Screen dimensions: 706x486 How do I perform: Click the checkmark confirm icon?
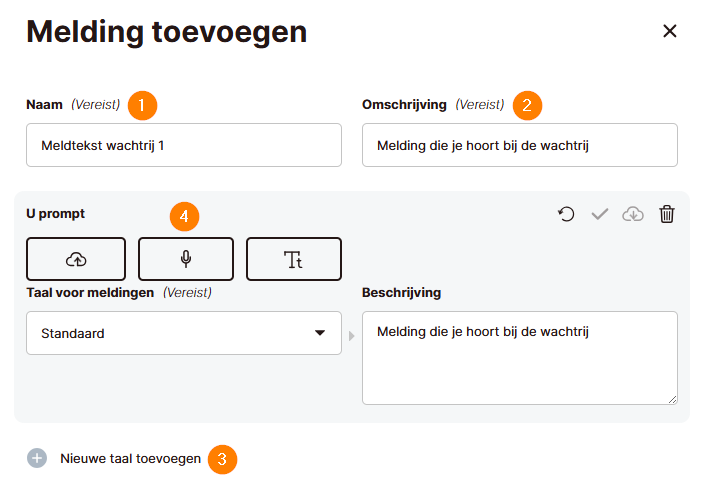coord(600,214)
